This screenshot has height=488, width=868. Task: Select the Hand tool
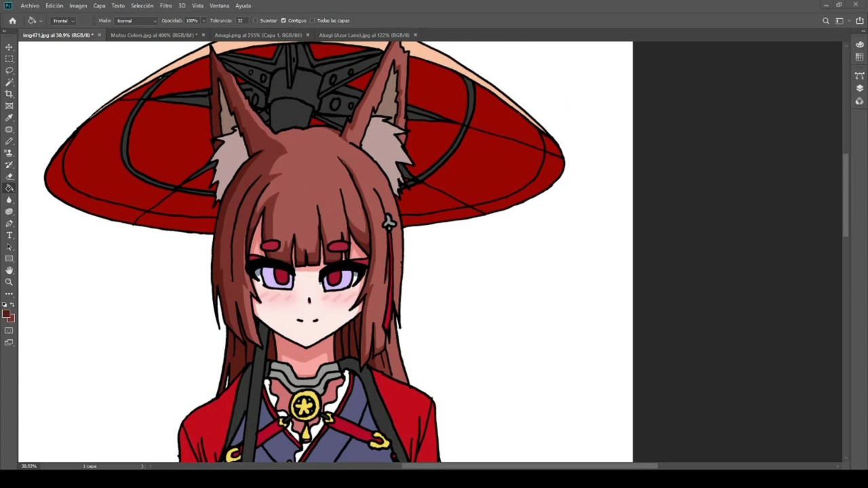click(x=9, y=270)
